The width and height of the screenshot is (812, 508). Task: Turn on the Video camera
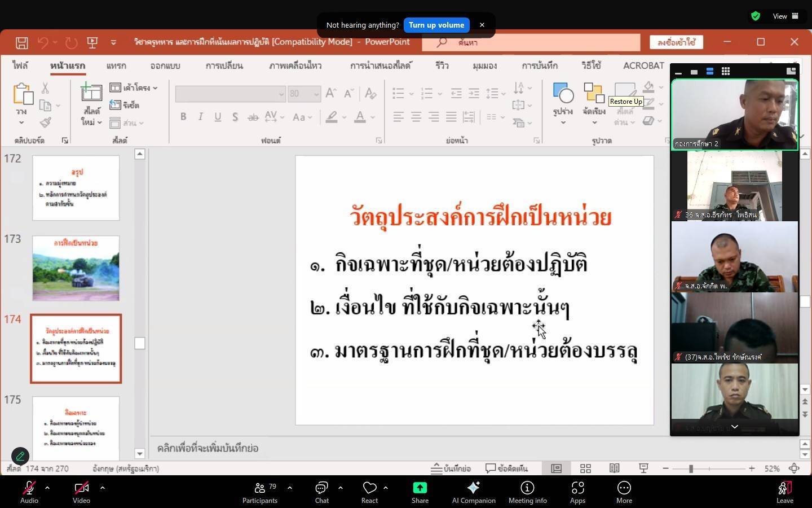(x=81, y=492)
